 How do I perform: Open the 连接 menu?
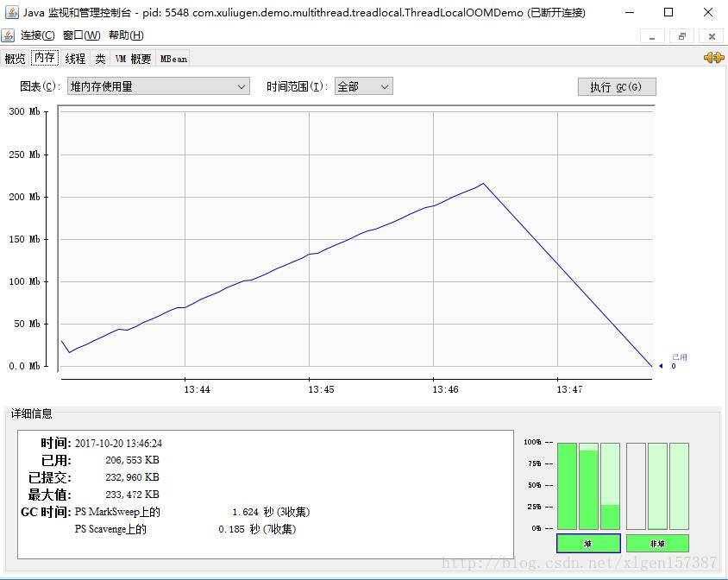pos(37,35)
